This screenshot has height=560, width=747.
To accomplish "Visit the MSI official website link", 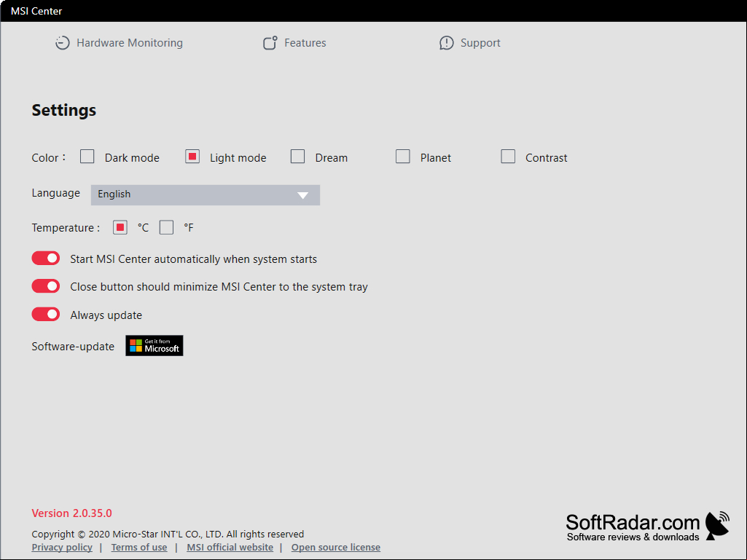I will pos(230,547).
